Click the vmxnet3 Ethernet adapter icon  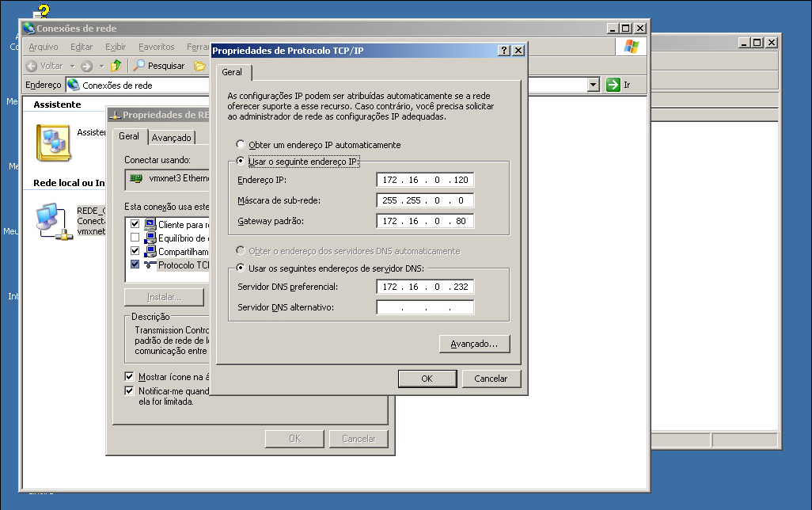[135, 178]
